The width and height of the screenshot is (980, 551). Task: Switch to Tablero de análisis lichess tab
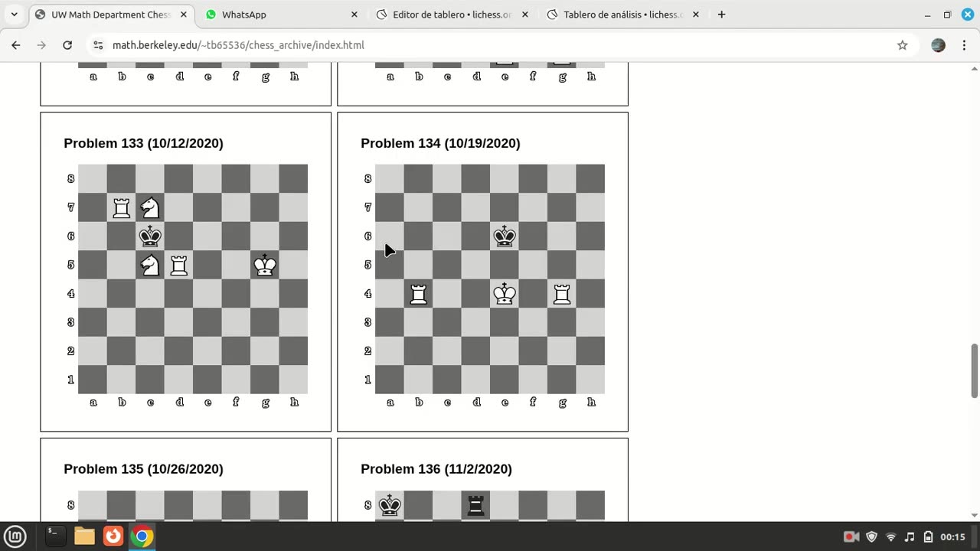tap(622, 15)
